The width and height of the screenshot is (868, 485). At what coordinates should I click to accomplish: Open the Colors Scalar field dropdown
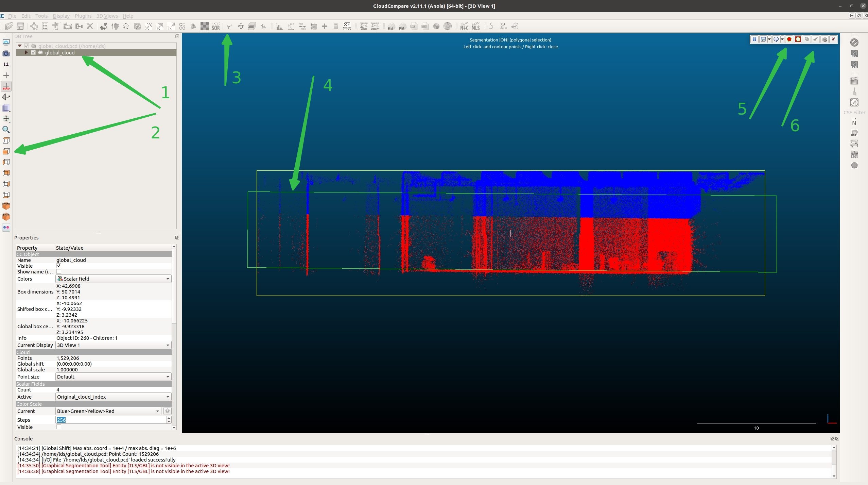click(x=113, y=279)
